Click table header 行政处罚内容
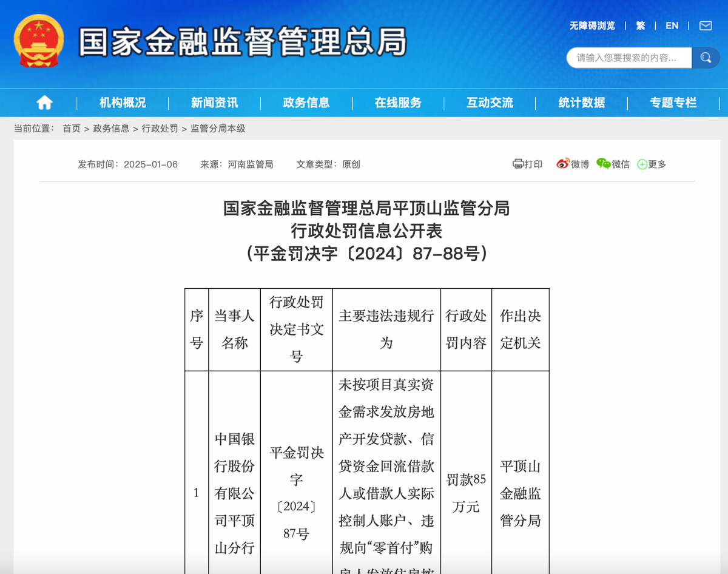This screenshot has width=728, height=574. click(x=466, y=329)
